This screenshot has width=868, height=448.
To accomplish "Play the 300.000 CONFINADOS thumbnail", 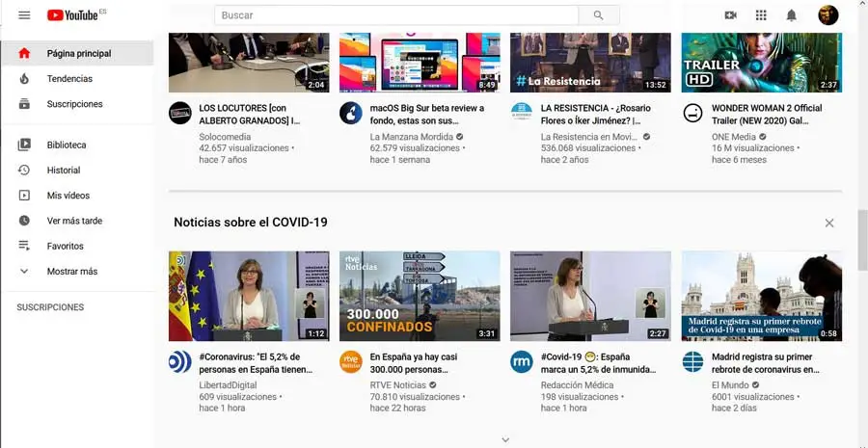I will pos(420,296).
